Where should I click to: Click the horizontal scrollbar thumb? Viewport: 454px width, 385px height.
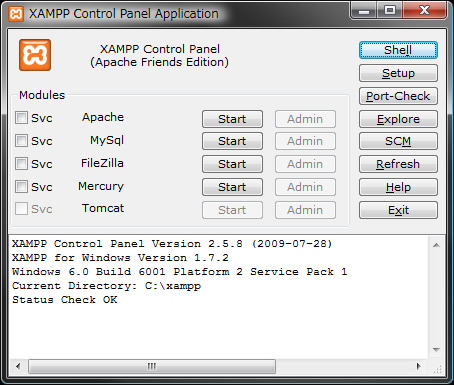point(152,366)
